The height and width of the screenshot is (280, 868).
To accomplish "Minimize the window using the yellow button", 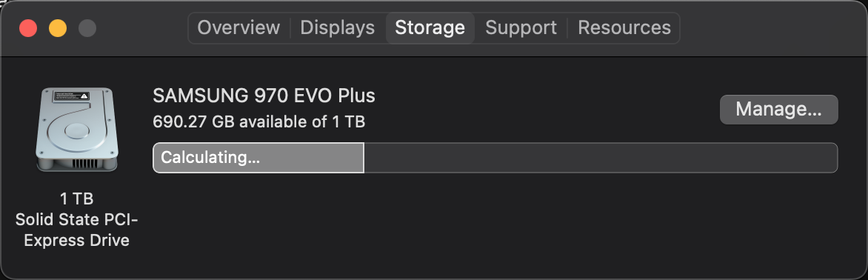I will (x=58, y=28).
